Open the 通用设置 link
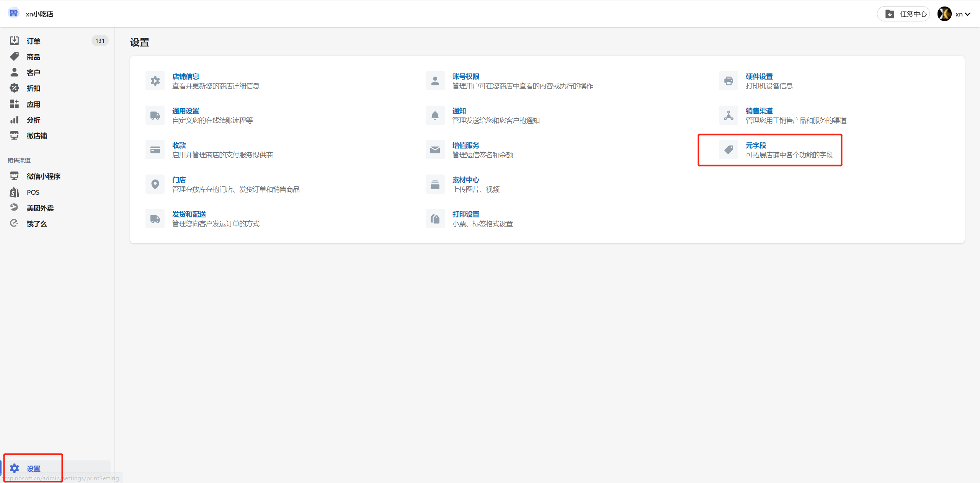Screen dimensions: 980x483 pyautogui.click(x=185, y=111)
